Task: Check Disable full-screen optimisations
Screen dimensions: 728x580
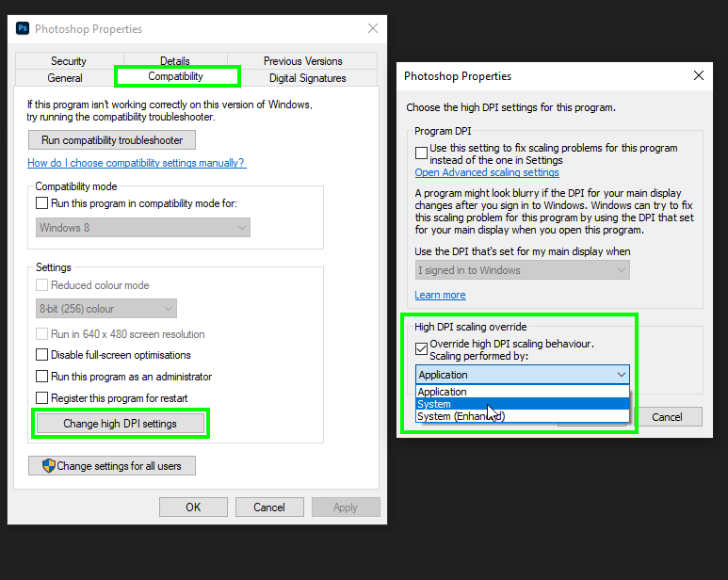Action: (x=41, y=355)
